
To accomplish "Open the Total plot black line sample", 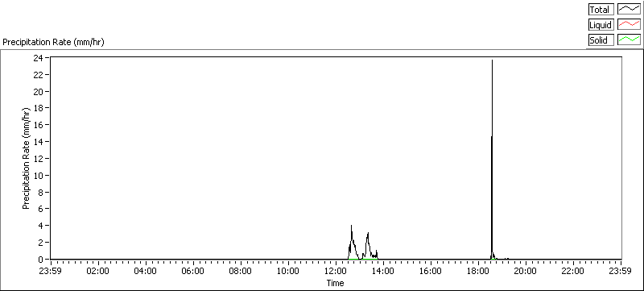I will tap(630, 10).
